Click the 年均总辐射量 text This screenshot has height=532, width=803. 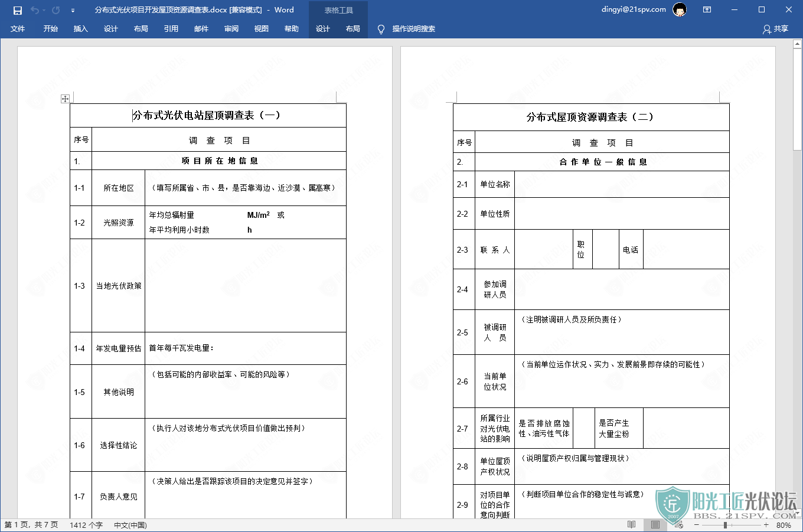point(171,215)
